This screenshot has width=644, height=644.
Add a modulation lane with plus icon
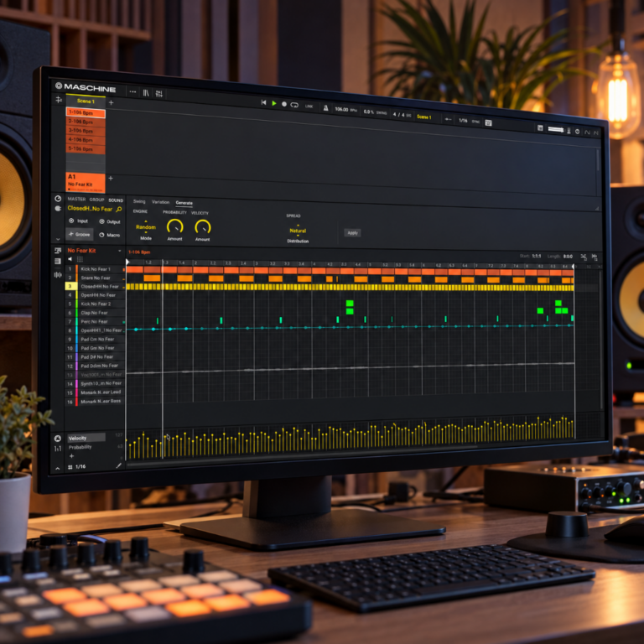pyautogui.click(x=71, y=456)
